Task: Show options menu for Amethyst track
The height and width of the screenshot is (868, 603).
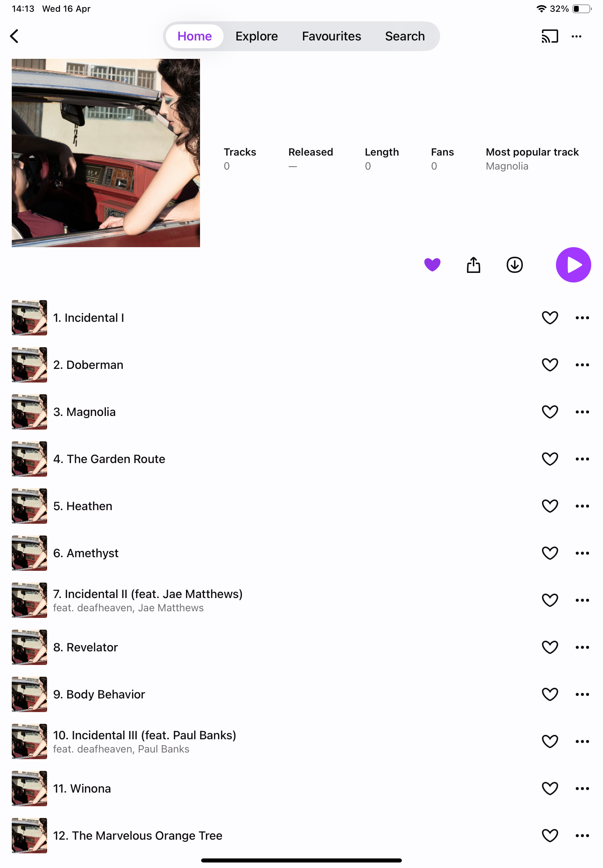Action: (x=582, y=553)
